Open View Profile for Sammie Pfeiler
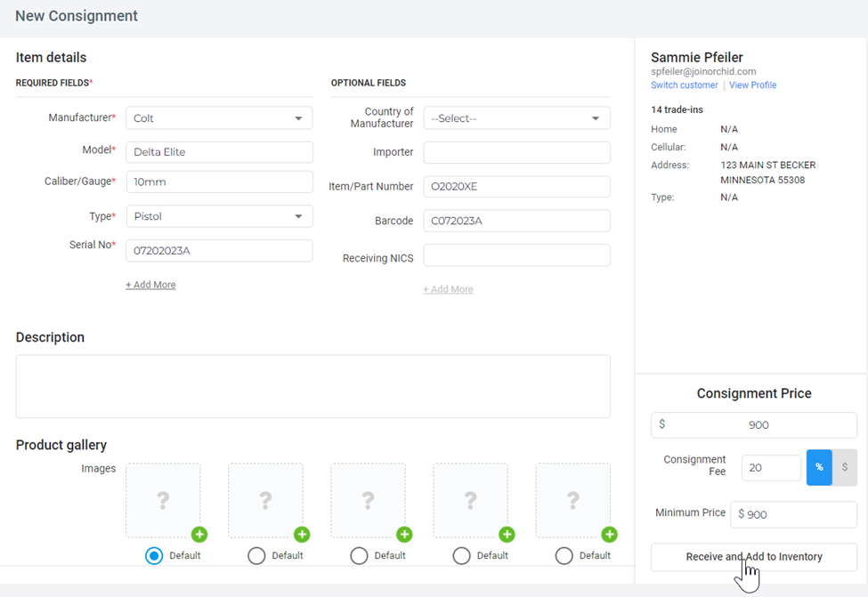The height and width of the screenshot is (597, 868). click(752, 85)
